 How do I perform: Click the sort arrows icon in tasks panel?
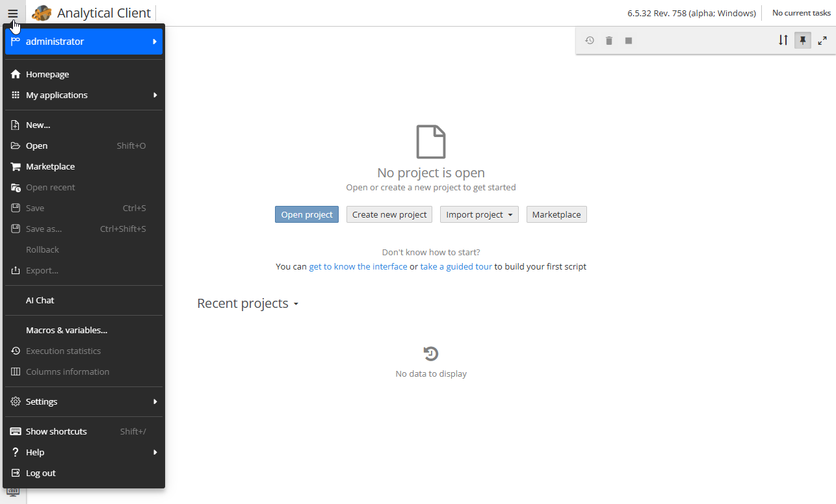coord(783,40)
